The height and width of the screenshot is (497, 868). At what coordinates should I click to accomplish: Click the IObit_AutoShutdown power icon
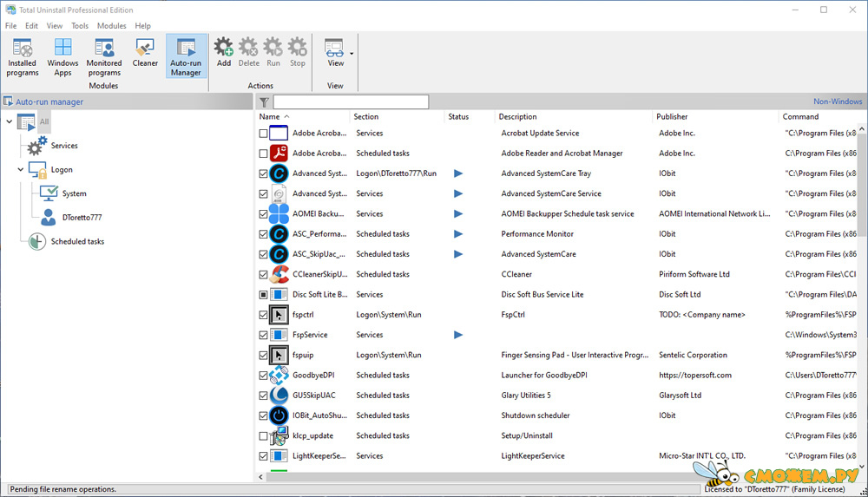pos(279,415)
